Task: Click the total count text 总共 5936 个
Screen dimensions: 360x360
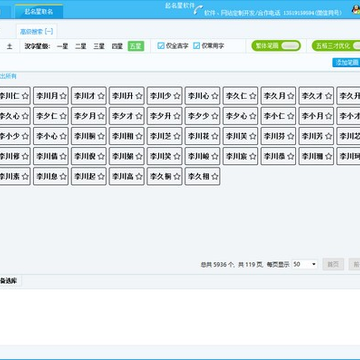Action: pos(218,265)
